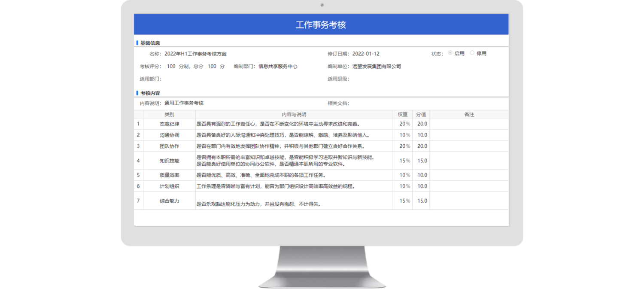Select the 知识技能 category cell
This screenshot has width=644, height=289.
pos(169,161)
